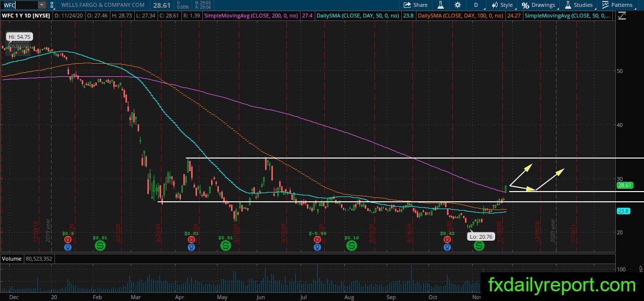
Task: Click the February $0.51 dividend icon
Action: coord(100,246)
